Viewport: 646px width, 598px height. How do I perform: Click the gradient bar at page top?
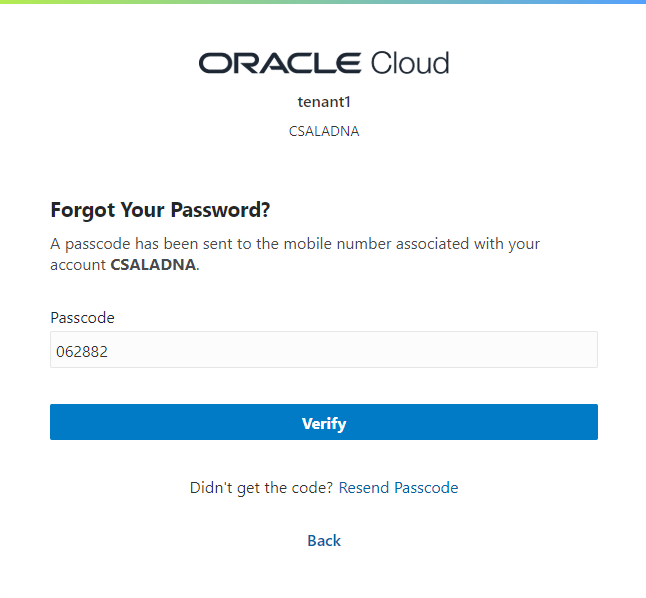click(323, 2)
